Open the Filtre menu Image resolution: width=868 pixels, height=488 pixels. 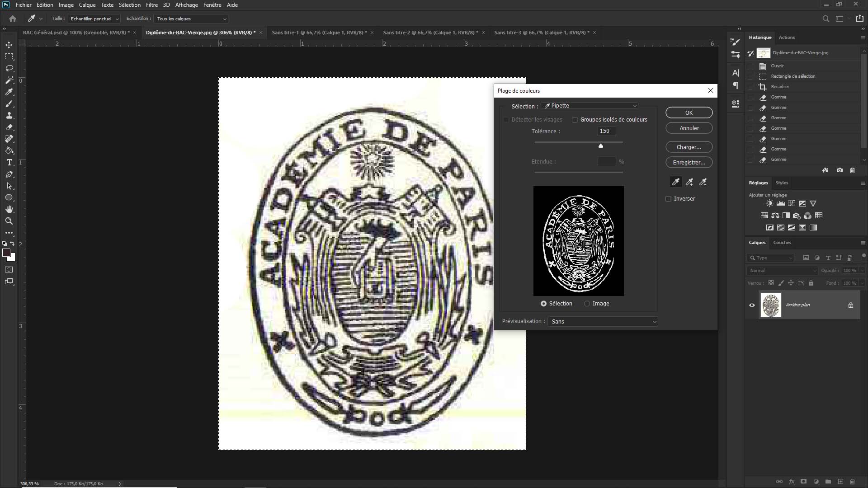(151, 5)
